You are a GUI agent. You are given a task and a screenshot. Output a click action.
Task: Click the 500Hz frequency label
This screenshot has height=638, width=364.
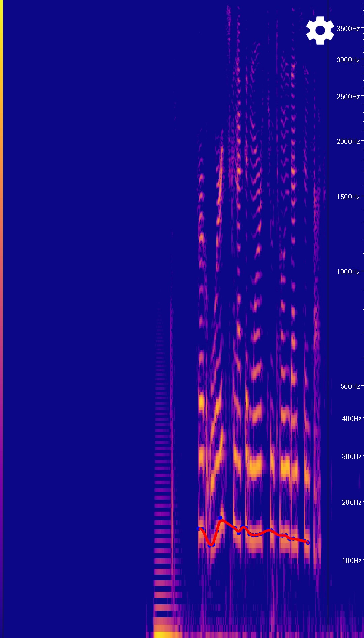pos(350,386)
